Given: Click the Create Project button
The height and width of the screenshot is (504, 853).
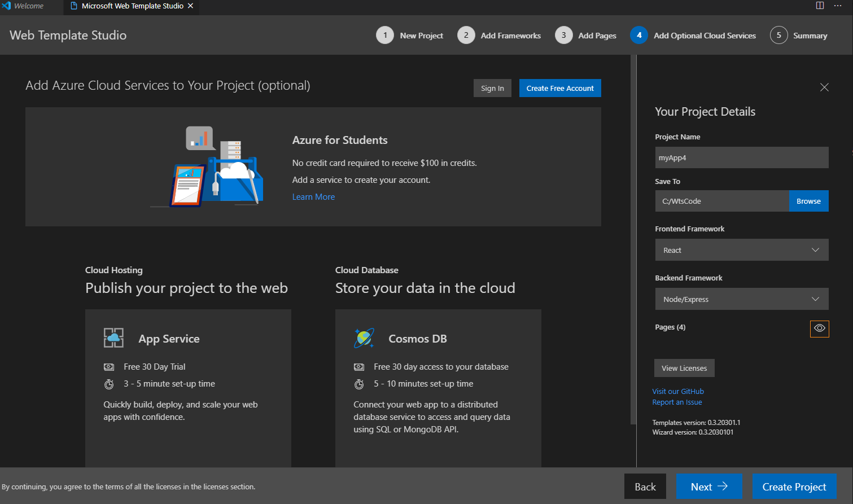Looking at the screenshot, I should click(794, 487).
